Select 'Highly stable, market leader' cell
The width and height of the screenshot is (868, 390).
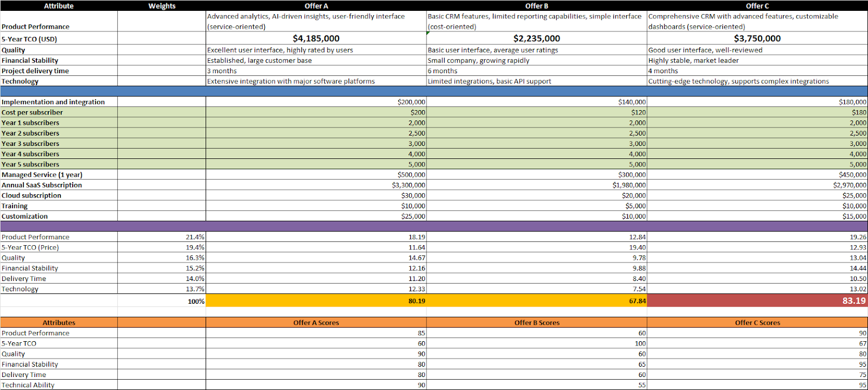[x=757, y=60]
